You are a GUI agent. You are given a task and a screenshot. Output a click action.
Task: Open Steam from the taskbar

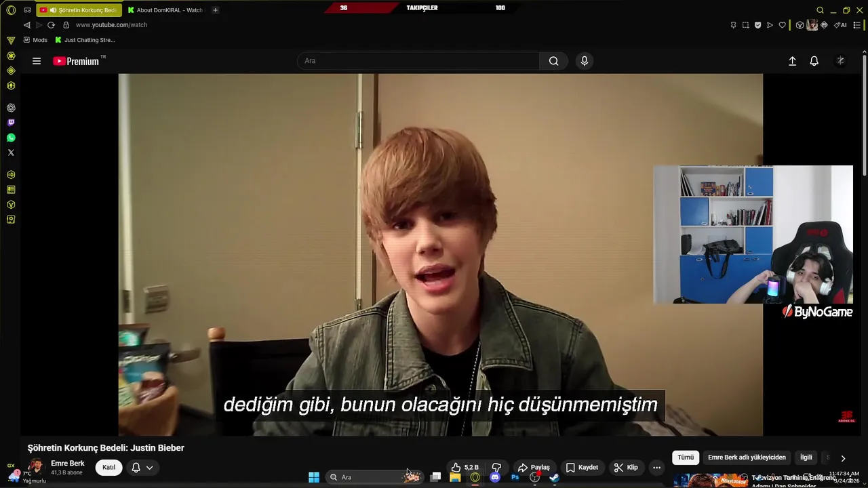[554, 477]
